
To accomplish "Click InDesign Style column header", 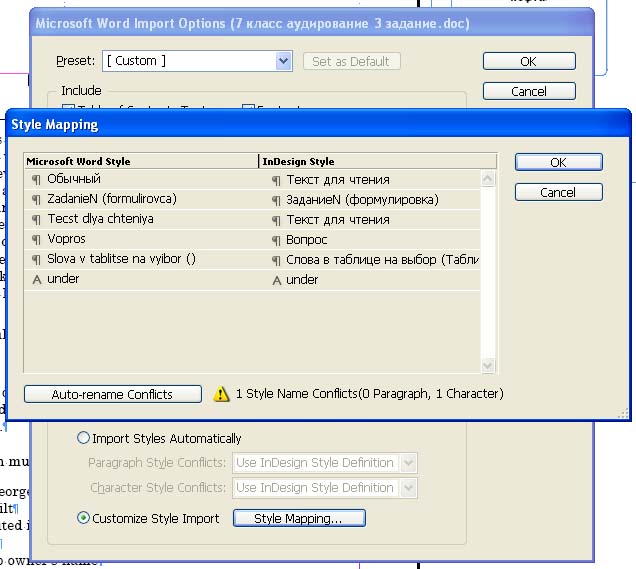I will click(378, 161).
